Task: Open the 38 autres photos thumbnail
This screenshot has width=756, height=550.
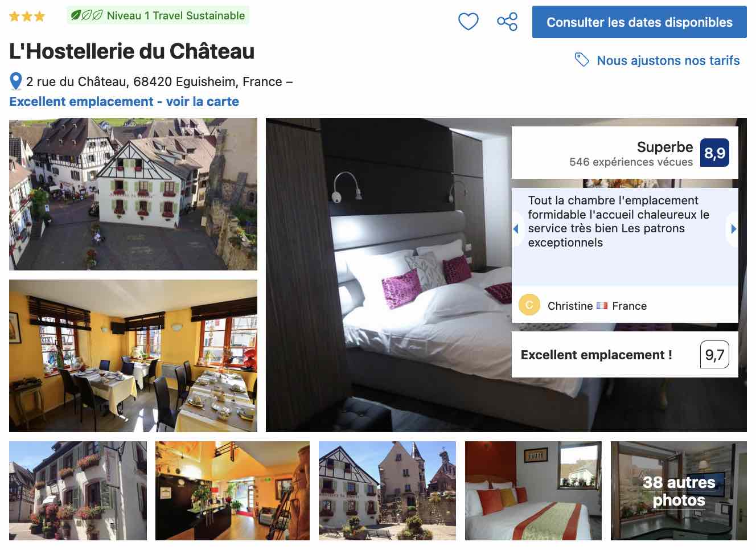Action: 679,491
